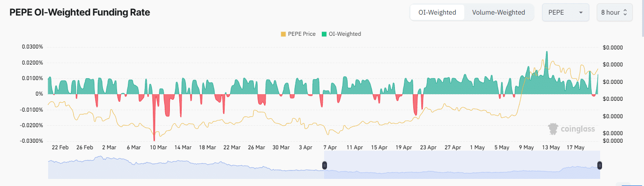Click the 13 May date label

tap(551, 147)
